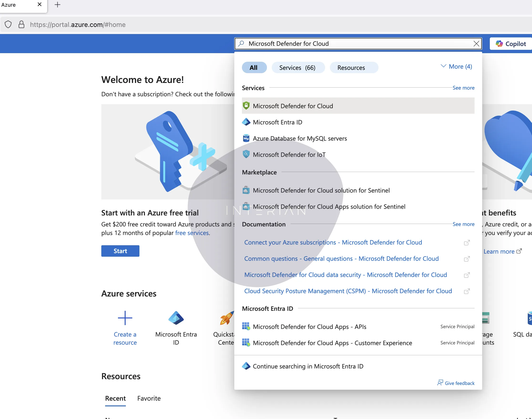The height and width of the screenshot is (419, 532).
Task: Select the Services (66) filter pill
Action: (298, 67)
